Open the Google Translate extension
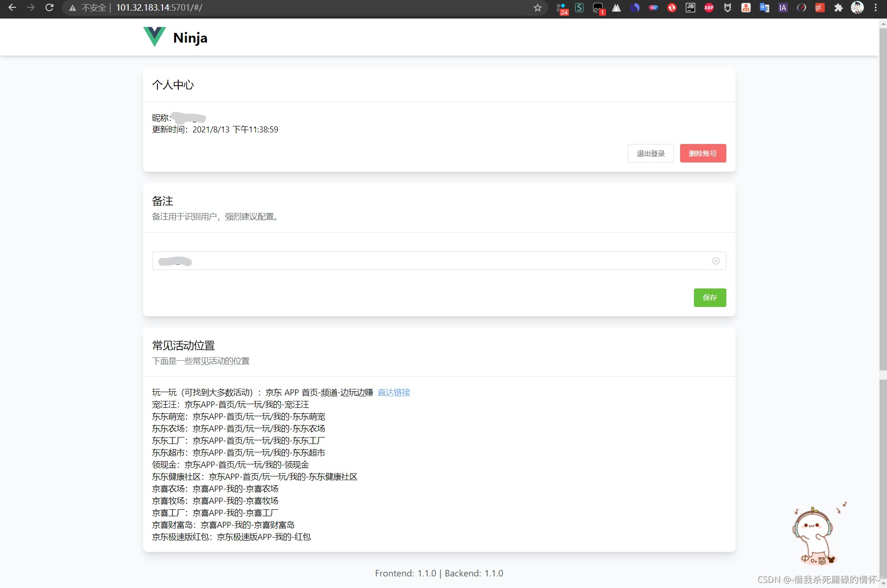 764,7
